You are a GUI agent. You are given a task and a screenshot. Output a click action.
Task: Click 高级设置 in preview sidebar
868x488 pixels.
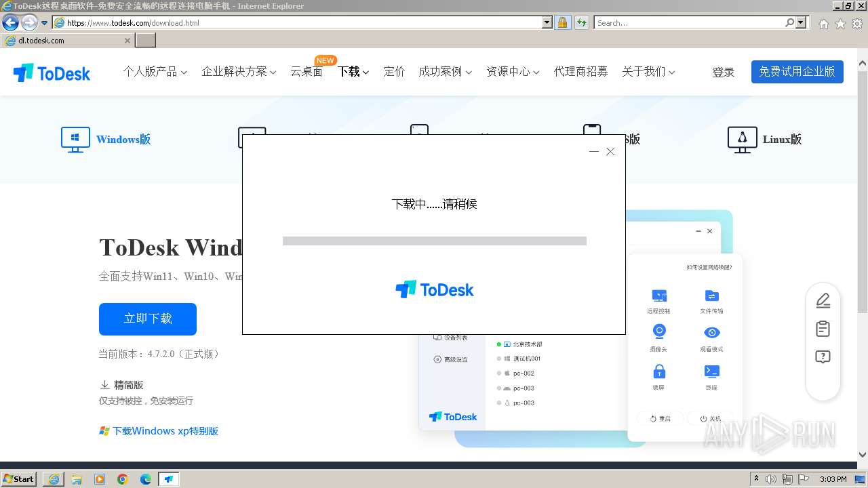pos(451,359)
